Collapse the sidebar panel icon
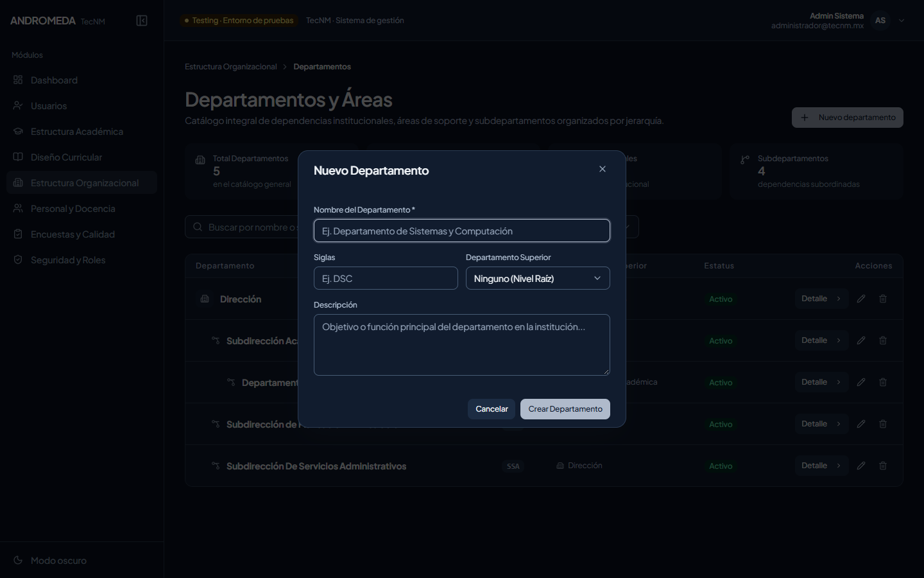 click(142, 21)
